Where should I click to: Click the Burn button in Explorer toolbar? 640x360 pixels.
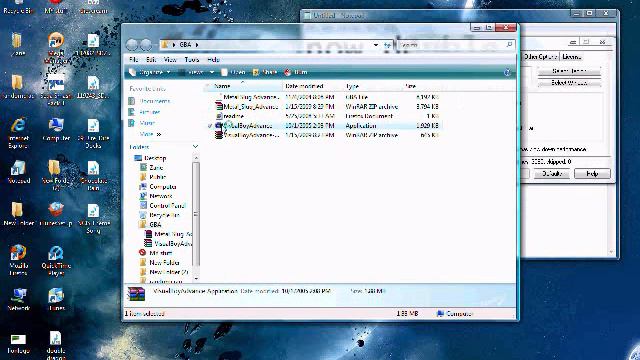296,72
